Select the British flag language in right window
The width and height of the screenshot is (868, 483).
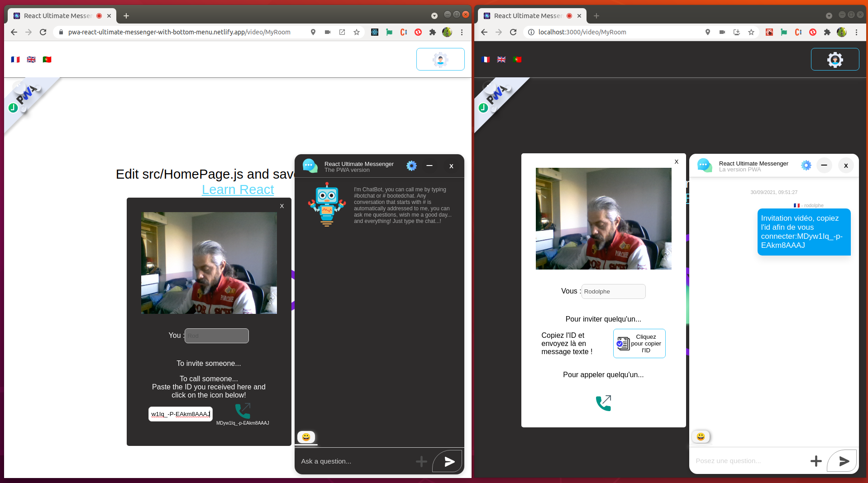(501, 59)
